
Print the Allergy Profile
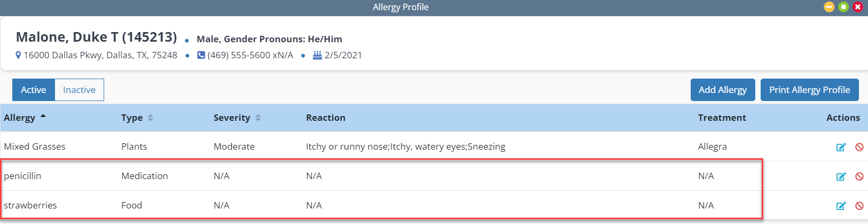click(809, 90)
